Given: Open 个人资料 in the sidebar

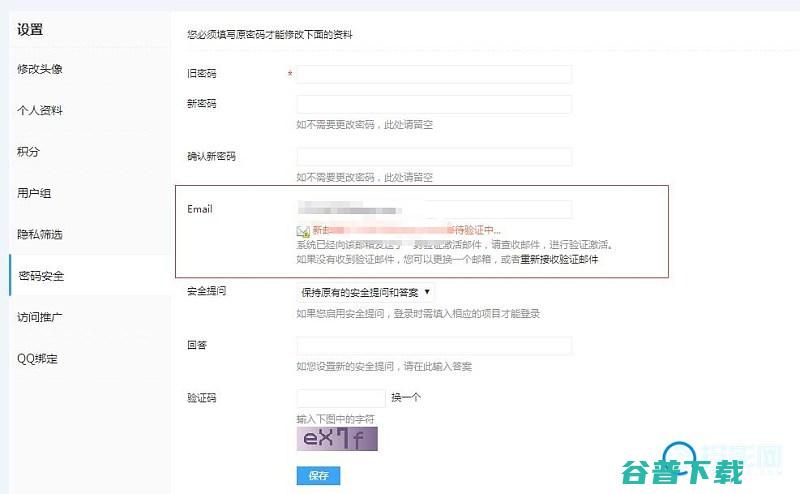Looking at the screenshot, I should click(x=40, y=110).
